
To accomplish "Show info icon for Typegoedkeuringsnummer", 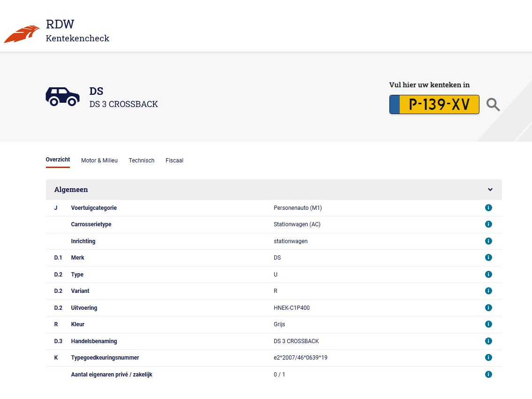I will 488,357.
